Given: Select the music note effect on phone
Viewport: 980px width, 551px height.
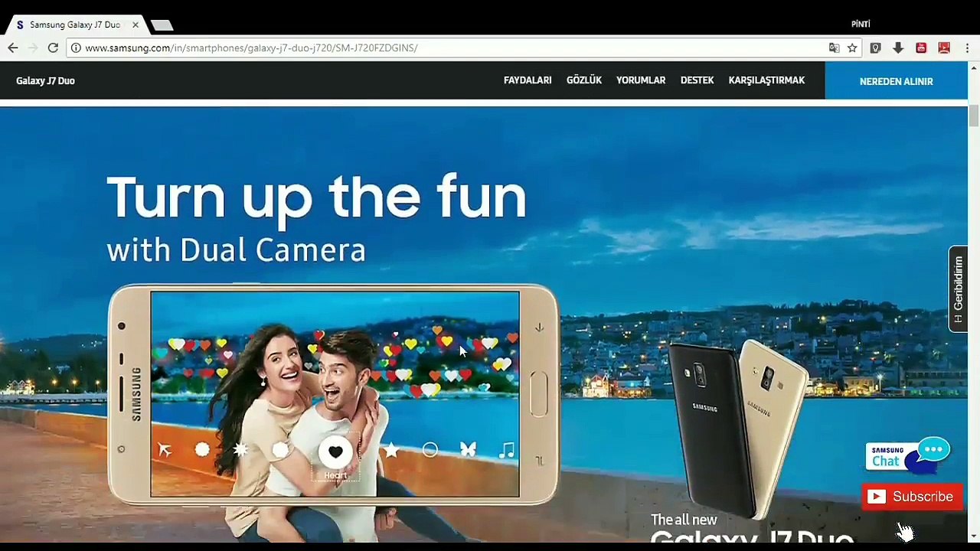Looking at the screenshot, I should 506,450.
